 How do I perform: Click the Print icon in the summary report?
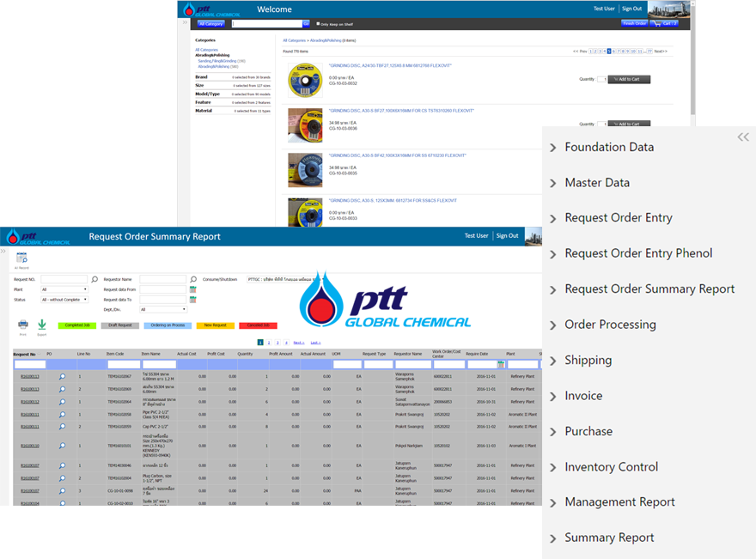tap(22, 325)
